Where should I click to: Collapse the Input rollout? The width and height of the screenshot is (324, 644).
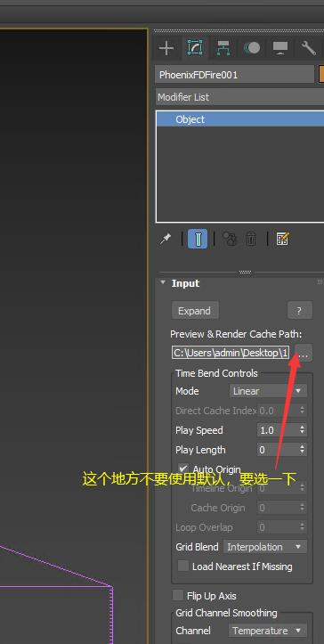(164, 283)
